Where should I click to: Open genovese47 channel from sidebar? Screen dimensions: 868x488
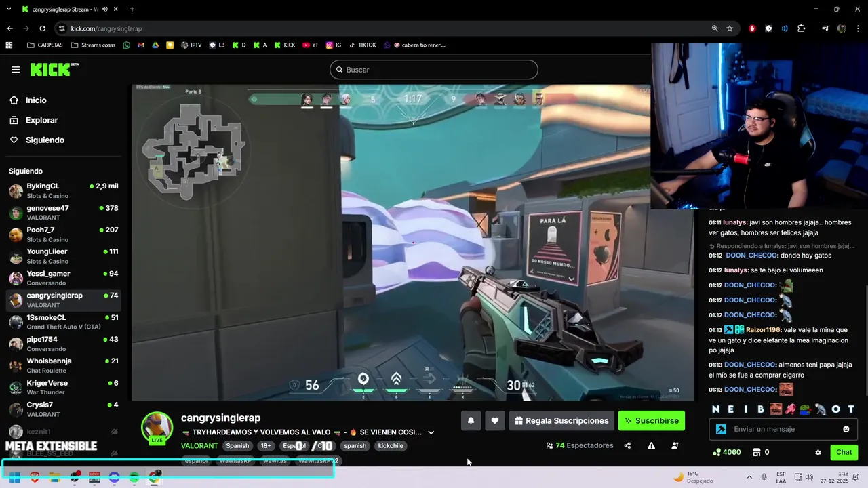click(x=64, y=212)
